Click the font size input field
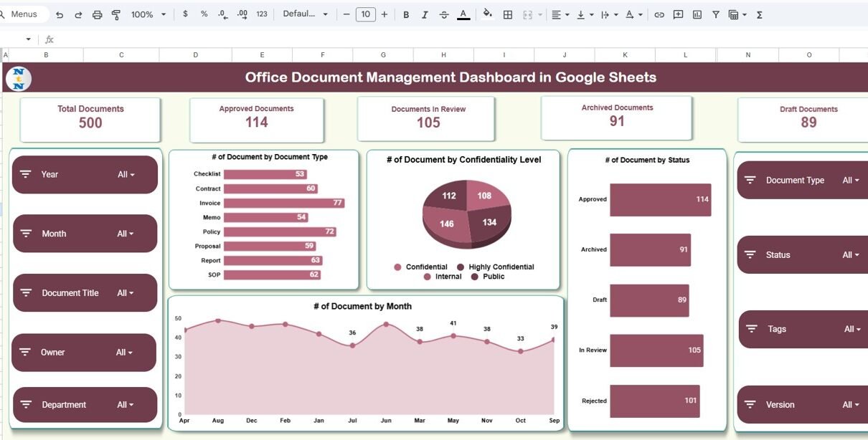Image resolution: width=868 pixels, height=440 pixels. (x=366, y=14)
